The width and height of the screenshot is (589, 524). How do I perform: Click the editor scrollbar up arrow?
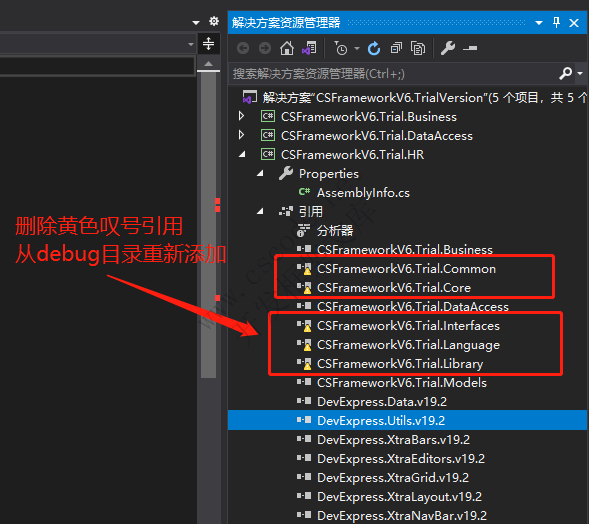click(208, 64)
